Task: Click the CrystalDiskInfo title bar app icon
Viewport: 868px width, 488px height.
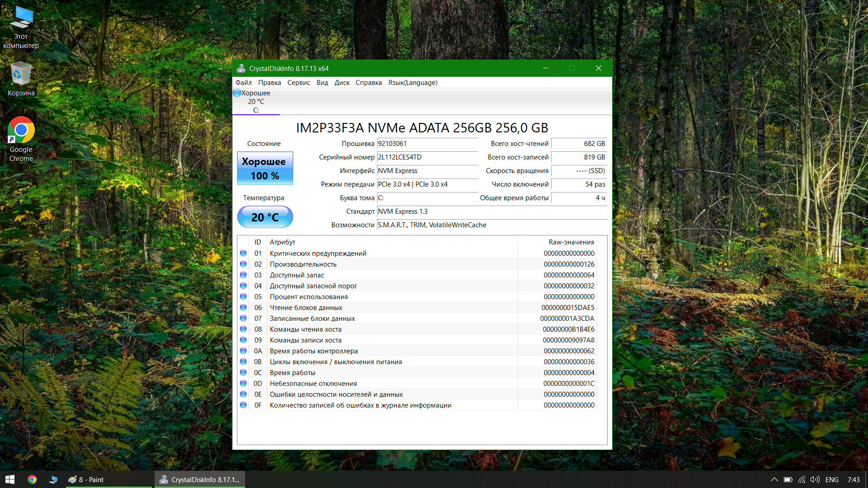Action: point(241,69)
